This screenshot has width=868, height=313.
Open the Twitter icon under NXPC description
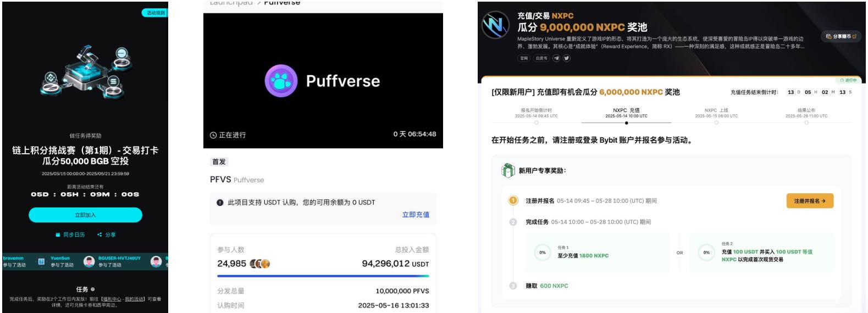click(566, 58)
